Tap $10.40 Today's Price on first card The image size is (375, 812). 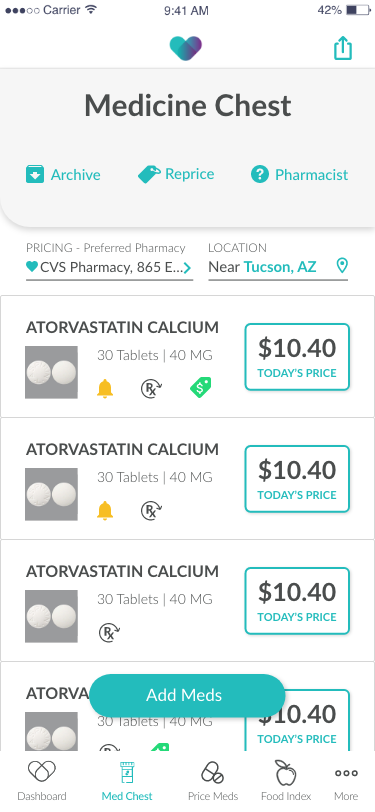pyautogui.click(x=297, y=357)
